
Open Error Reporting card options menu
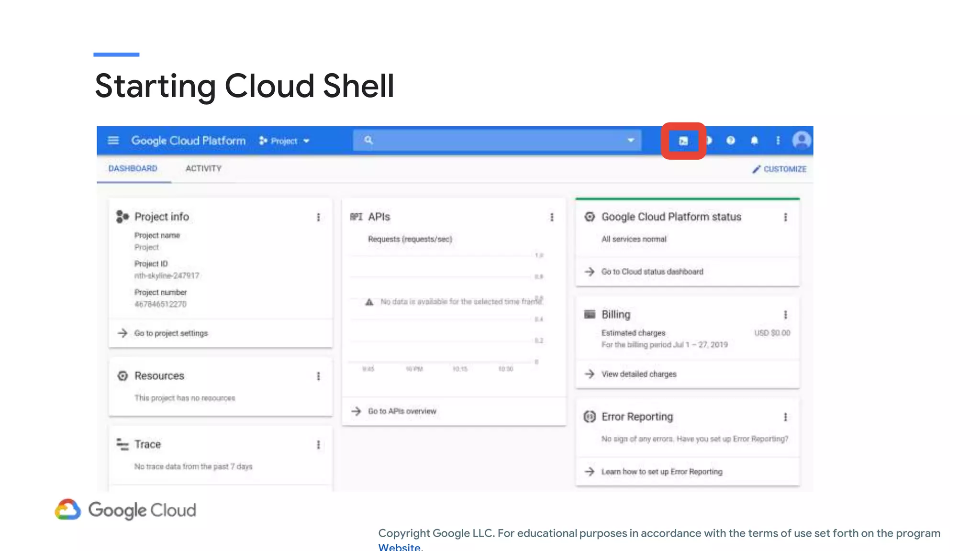785,417
